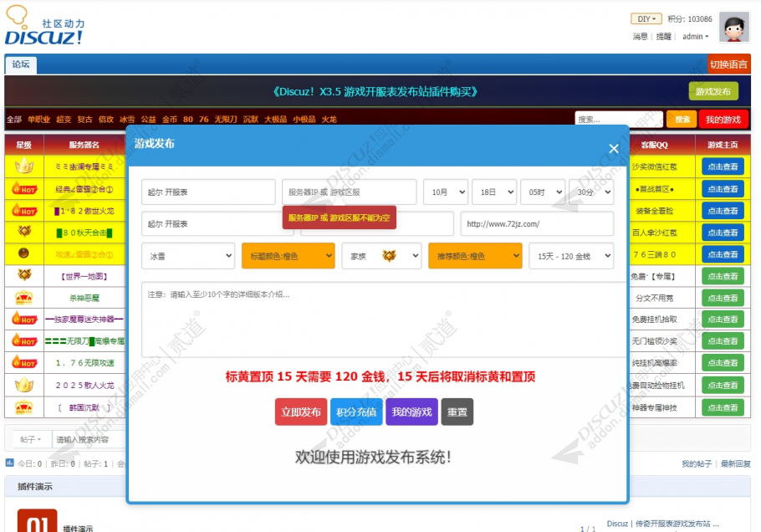Click the HOT icon beside 独家魔尊迷失神器

tap(24, 319)
